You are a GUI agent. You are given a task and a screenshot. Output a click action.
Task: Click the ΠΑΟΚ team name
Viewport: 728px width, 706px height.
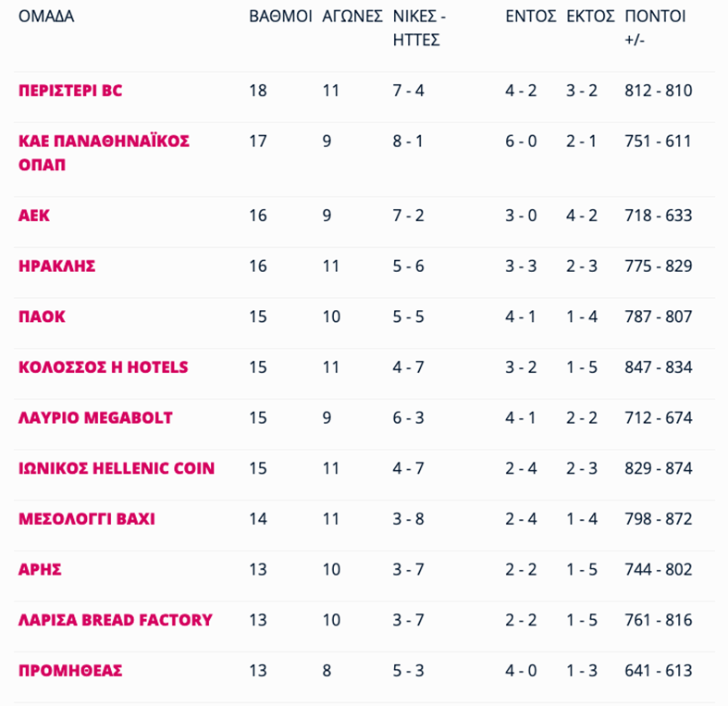coord(42,316)
